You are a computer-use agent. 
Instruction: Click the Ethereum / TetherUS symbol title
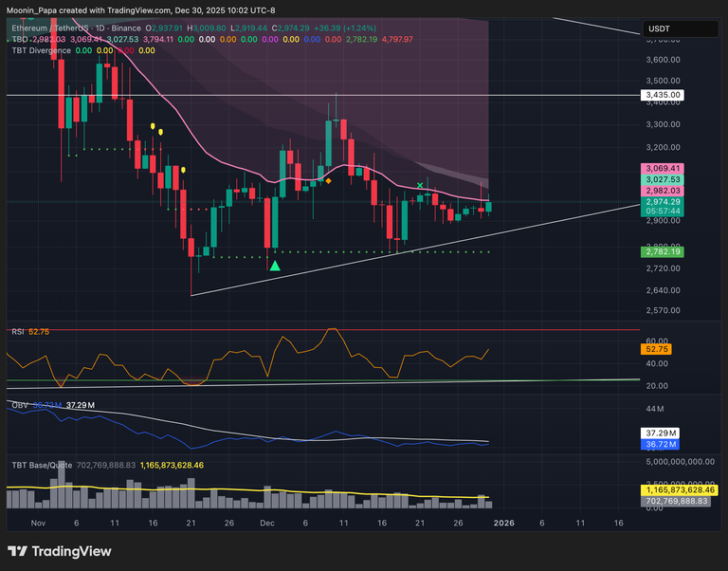click(x=49, y=29)
